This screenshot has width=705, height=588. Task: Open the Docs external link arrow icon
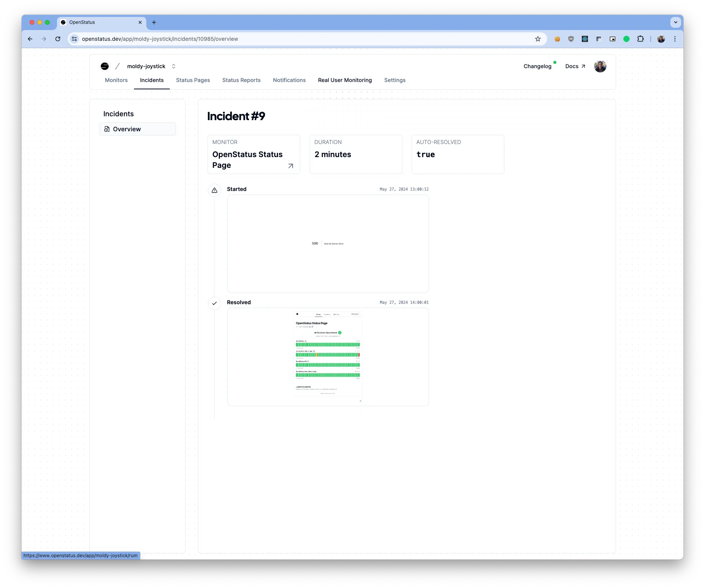[x=584, y=66]
